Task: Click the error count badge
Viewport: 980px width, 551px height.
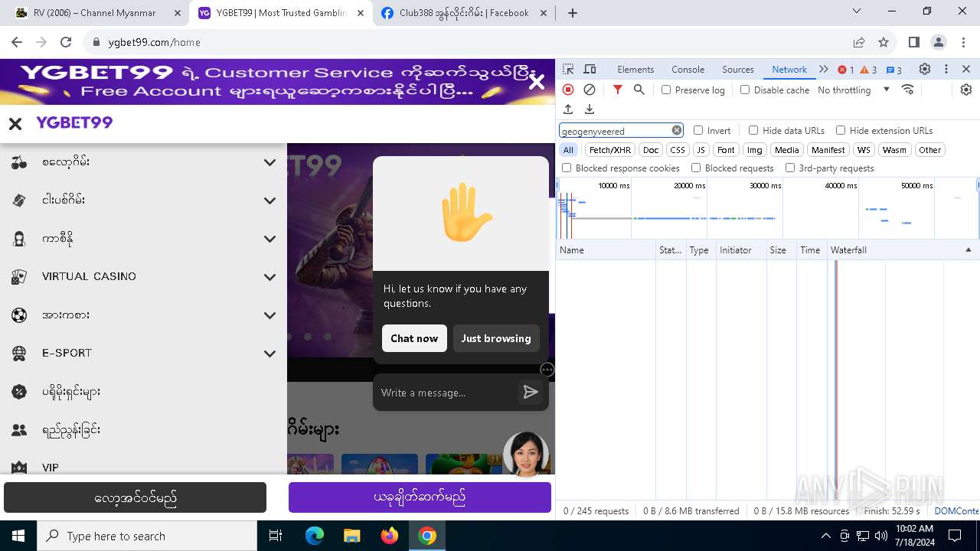Action: point(846,70)
